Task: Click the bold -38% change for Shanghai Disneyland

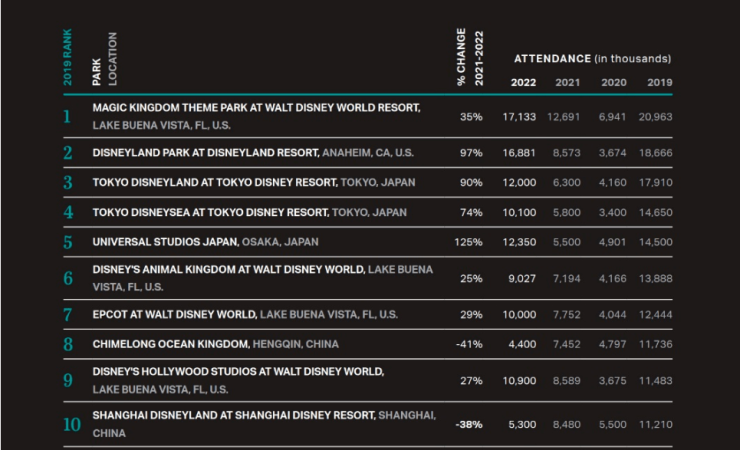Action: [x=469, y=424]
